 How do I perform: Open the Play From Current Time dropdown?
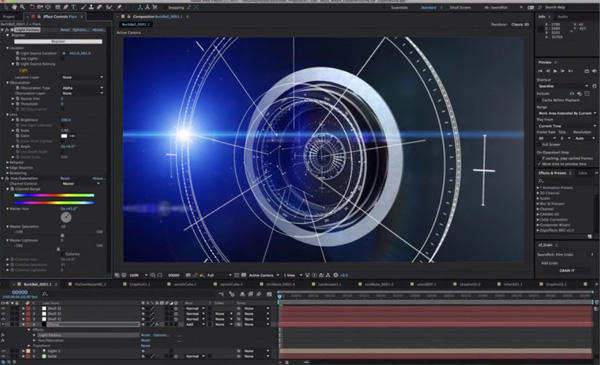click(x=567, y=126)
